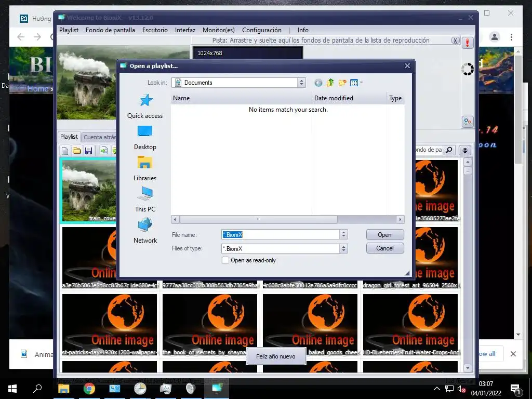Click the file list left scroll arrow
532x399 pixels.
coord(175,219)
